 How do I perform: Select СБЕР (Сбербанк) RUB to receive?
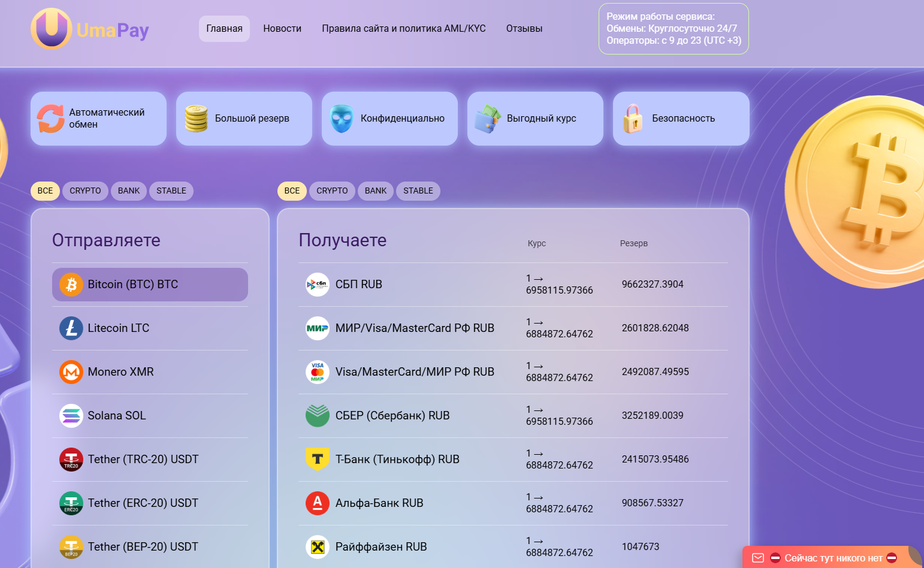coord(513,416)
